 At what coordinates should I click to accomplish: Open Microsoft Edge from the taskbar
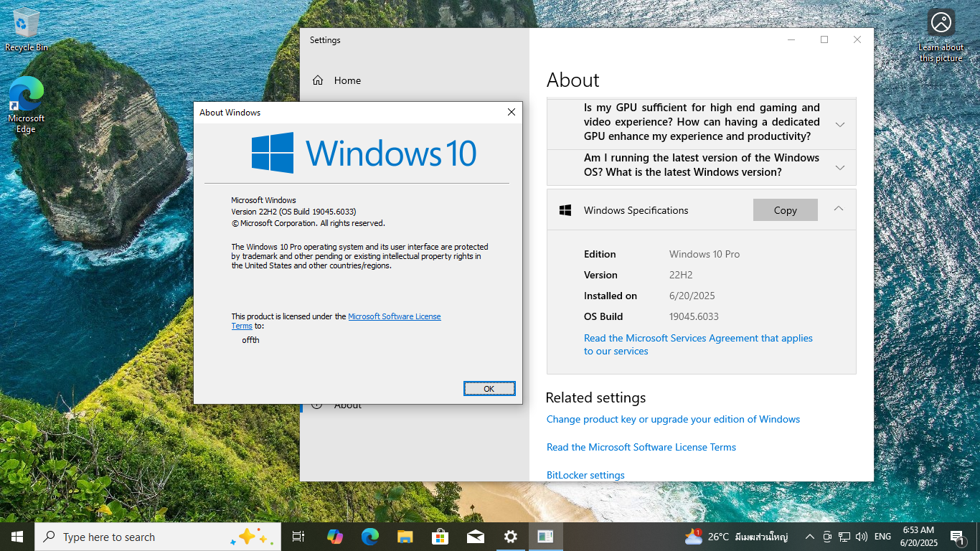click(x=369, y=537)
